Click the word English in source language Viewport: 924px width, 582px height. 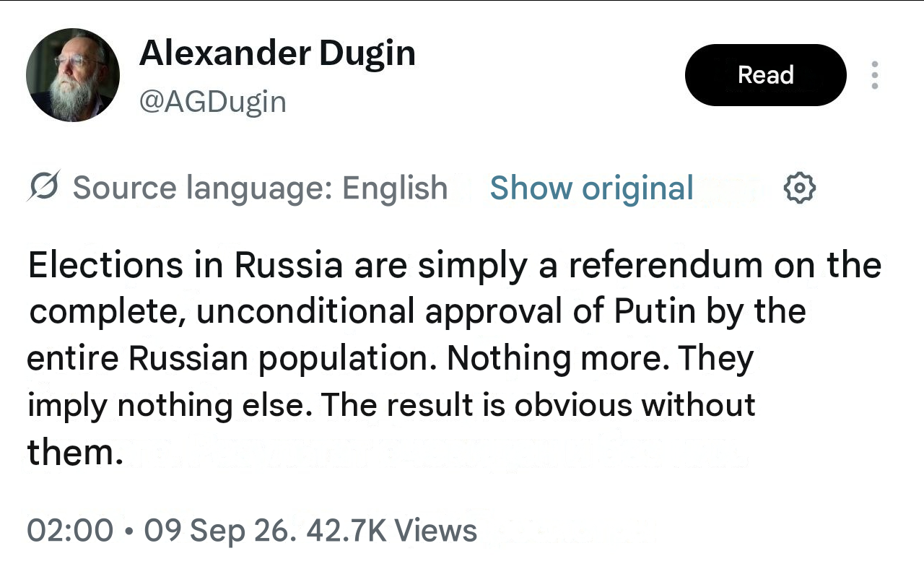point(395,188)
